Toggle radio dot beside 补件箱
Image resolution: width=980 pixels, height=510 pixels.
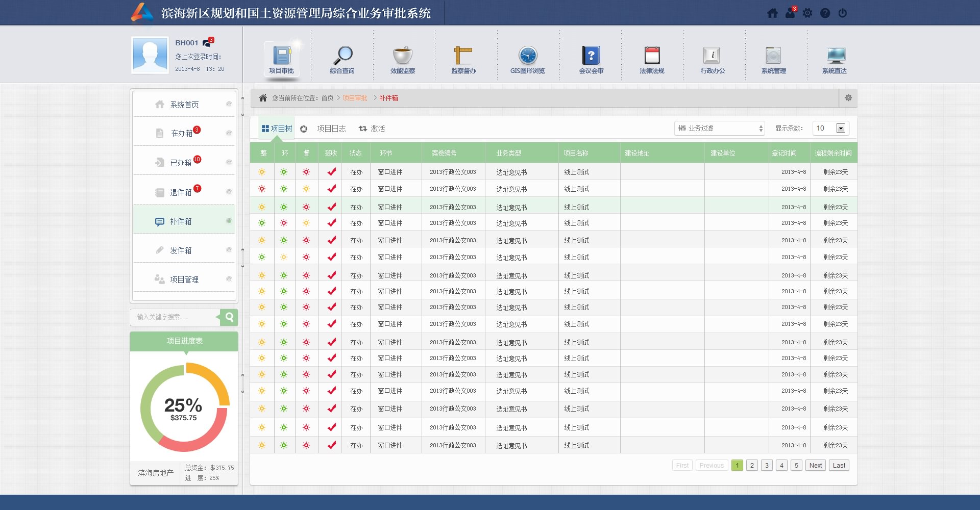point(229,221)
